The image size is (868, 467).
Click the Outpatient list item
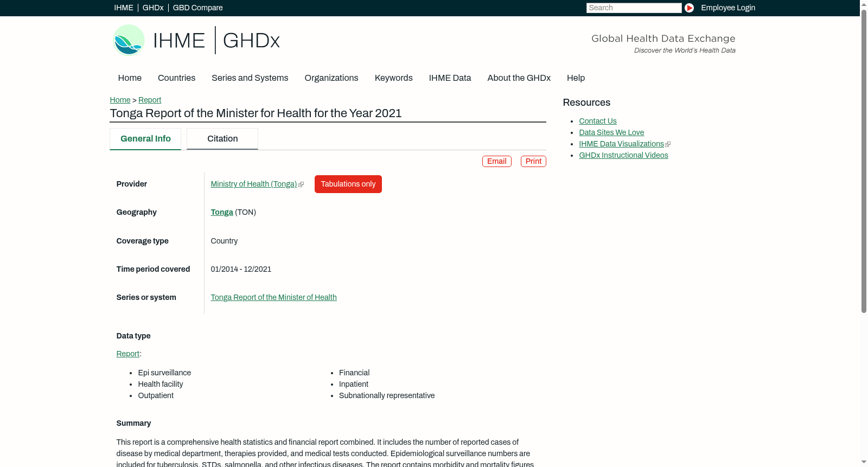[156, 396]
